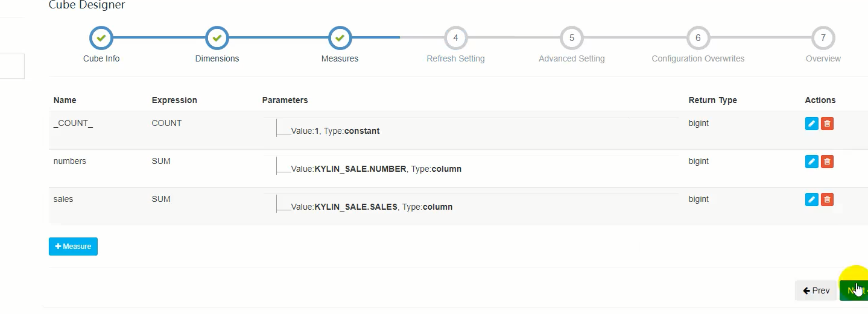This screenshot has height=314, width=868.
Task: Jump to step 4 Refresh Setting
Action: [455, 38]
